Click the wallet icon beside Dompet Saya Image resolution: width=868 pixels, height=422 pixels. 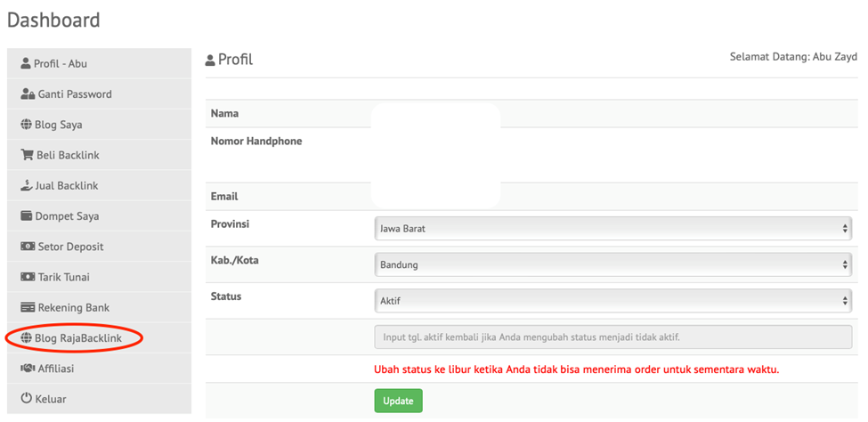[27, 216]
